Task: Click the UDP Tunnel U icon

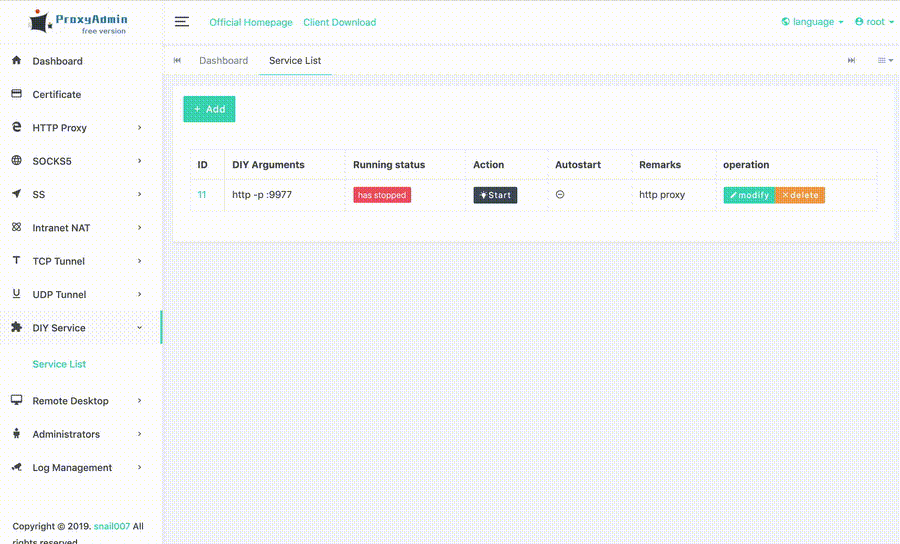Action: click(16, 293)
